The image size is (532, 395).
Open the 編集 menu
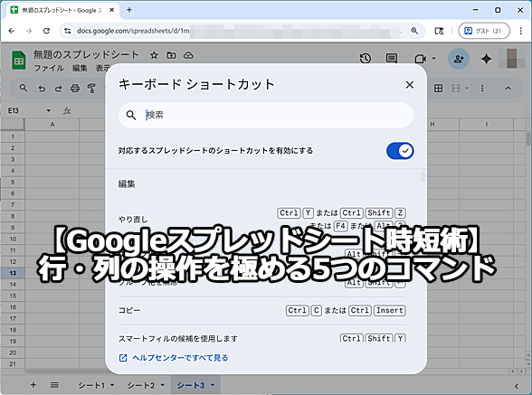[x=80, y=68]
